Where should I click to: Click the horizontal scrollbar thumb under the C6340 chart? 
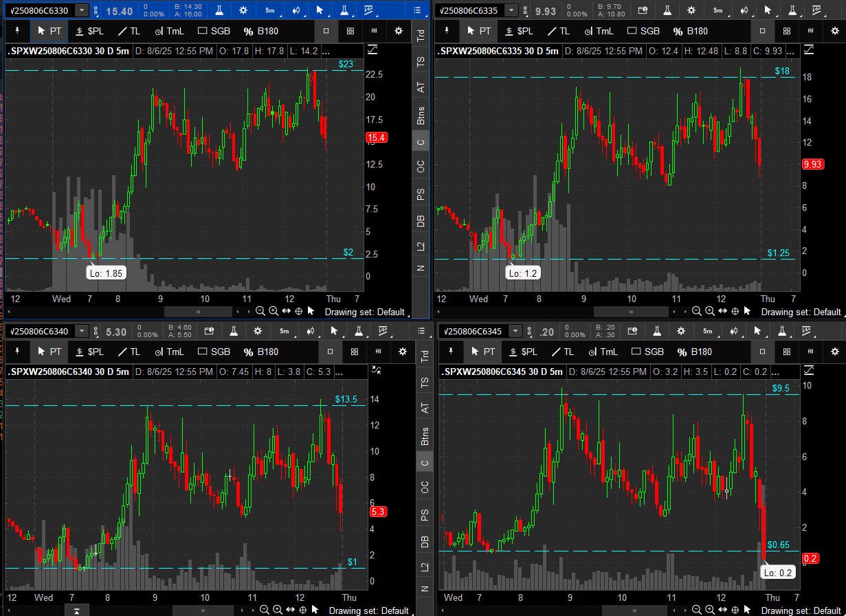(203, 610)
